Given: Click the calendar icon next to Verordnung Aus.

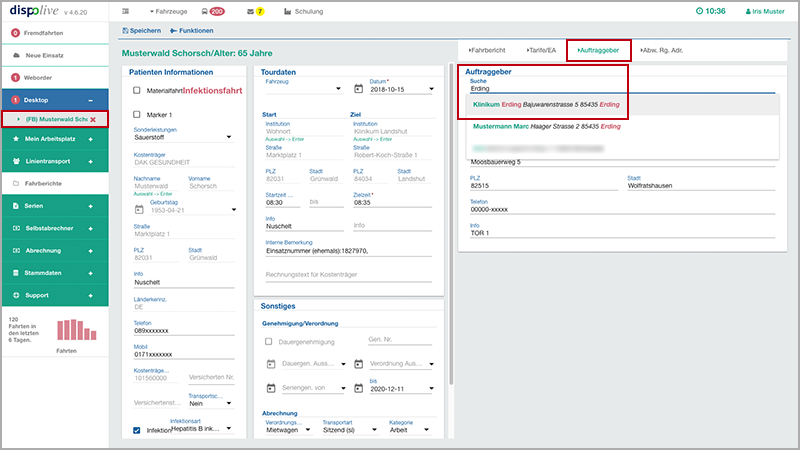Looking at the screenshot, I should tap(359, 363).
